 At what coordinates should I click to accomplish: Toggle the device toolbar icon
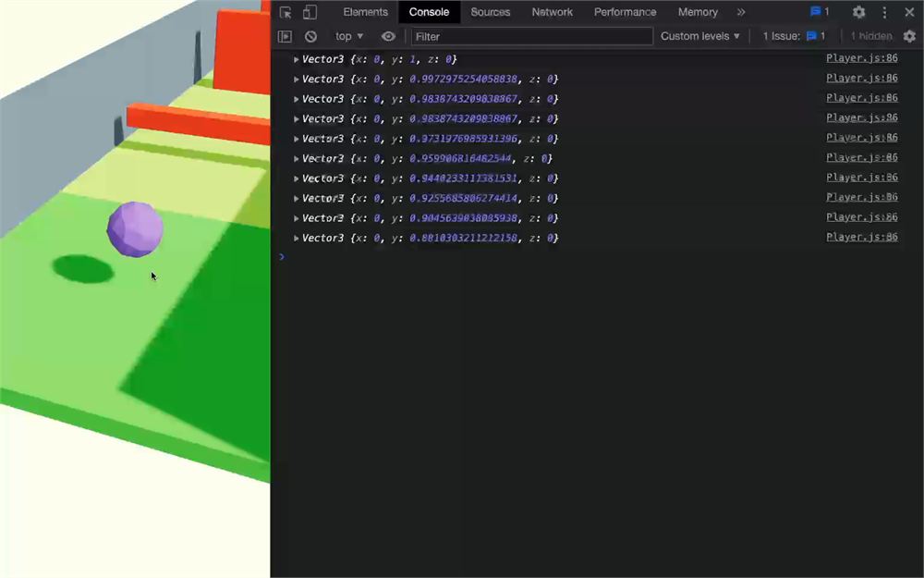[310, 12]
